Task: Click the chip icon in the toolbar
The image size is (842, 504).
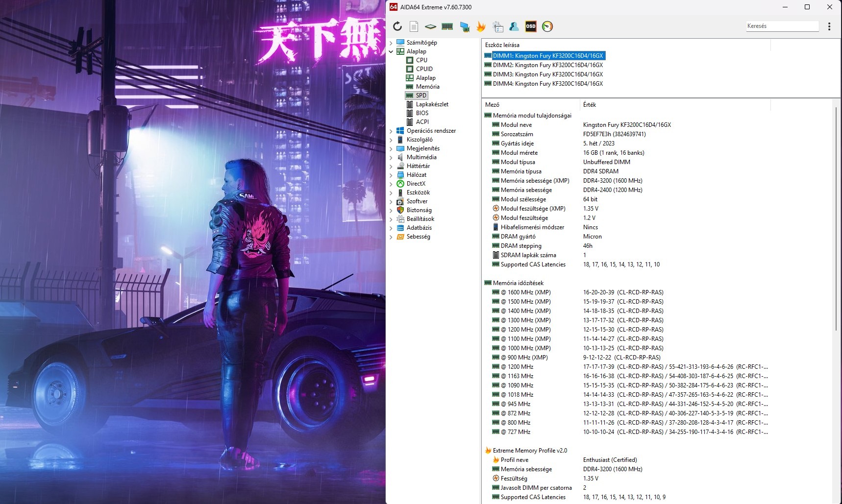Action: click(430, 26)
